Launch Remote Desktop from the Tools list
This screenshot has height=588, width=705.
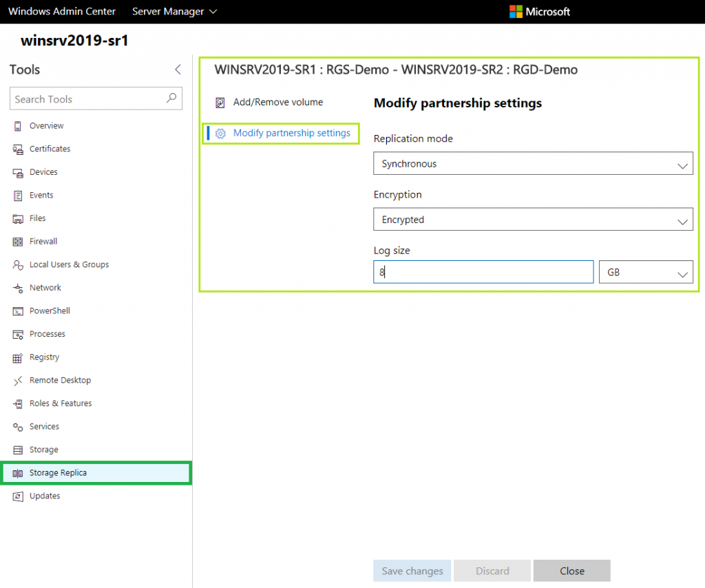(x=17, y=380)
